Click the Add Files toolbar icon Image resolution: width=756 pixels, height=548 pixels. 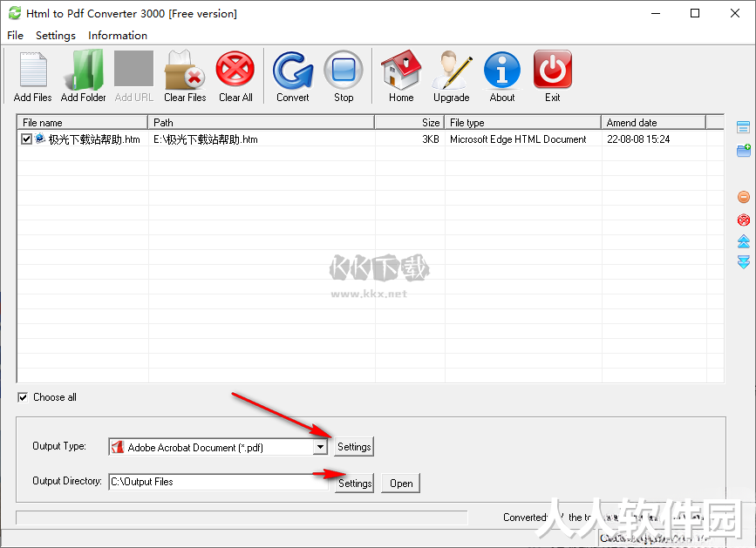pyautogui.click(x=33, y=71)
